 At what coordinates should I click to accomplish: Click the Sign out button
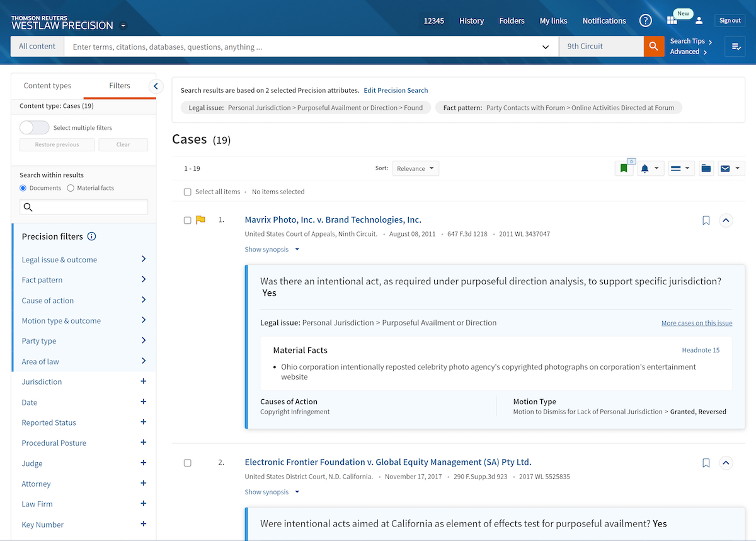point(730,21)
